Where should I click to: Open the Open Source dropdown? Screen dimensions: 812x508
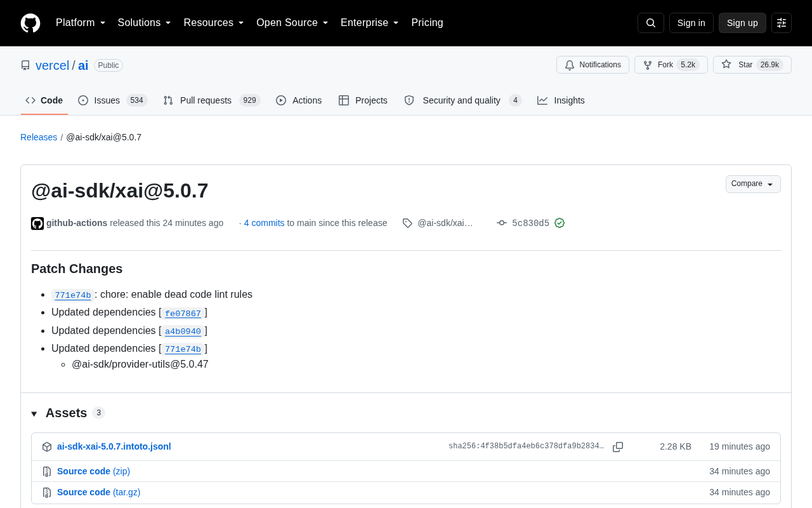(x=292, y=23)
